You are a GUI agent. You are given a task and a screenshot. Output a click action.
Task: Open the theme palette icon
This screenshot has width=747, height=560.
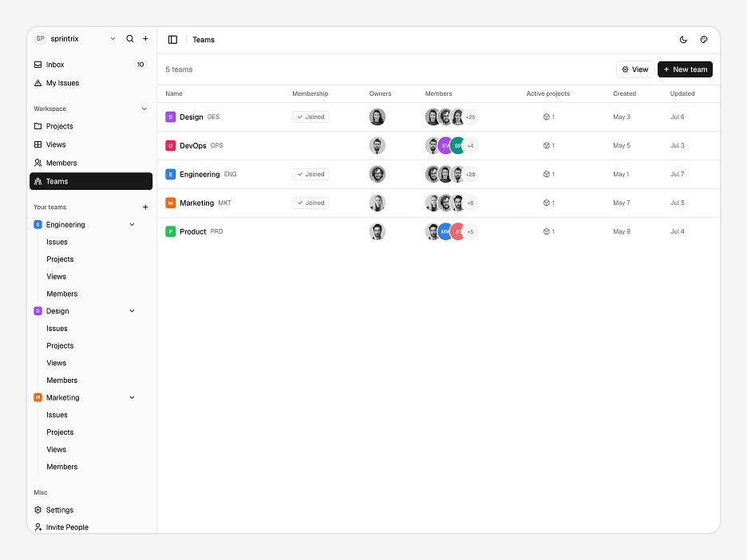click(704, 40)
